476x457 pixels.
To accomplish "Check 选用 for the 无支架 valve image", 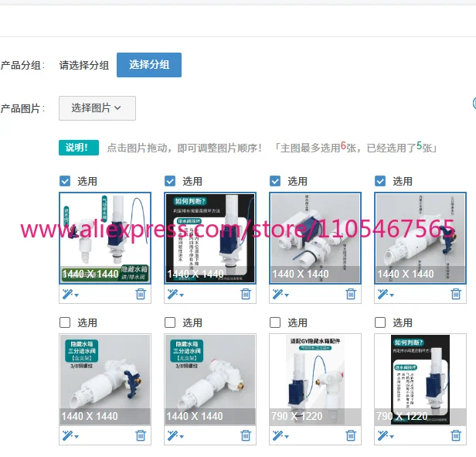I will [x=170, y=322].
